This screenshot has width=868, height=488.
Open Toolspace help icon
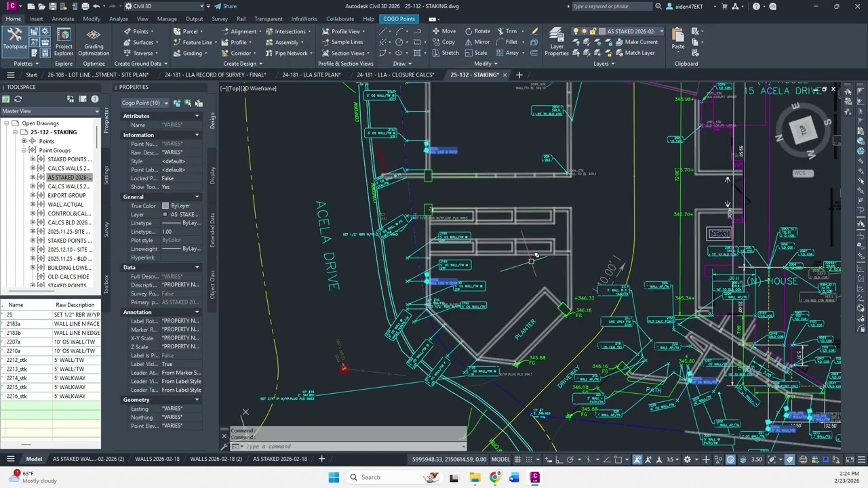pyautogui.click(x=94, y=99)
